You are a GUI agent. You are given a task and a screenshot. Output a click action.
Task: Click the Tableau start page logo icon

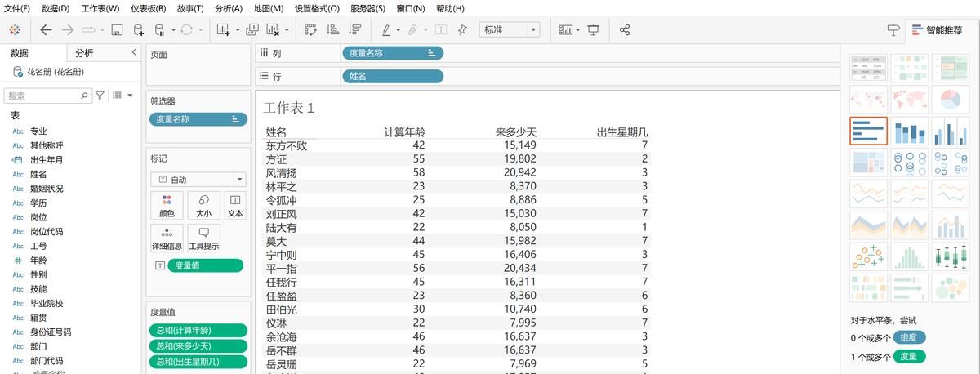(x=15, y=29)
